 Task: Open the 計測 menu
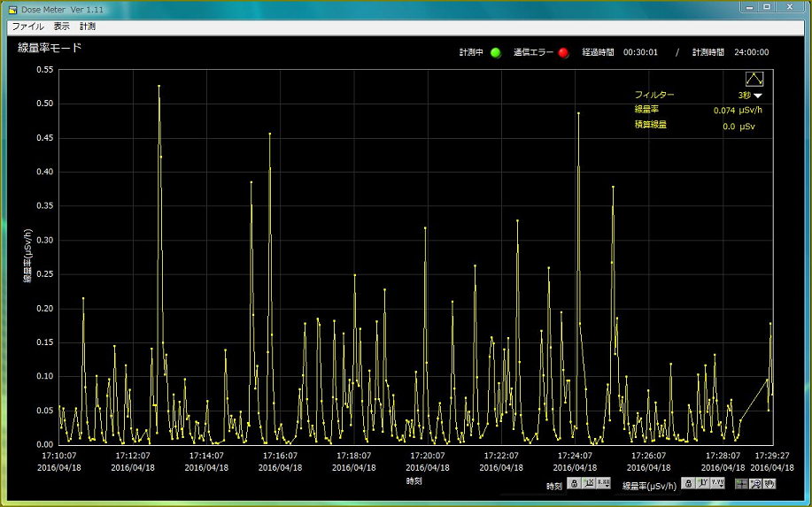[x=88, y=27]
